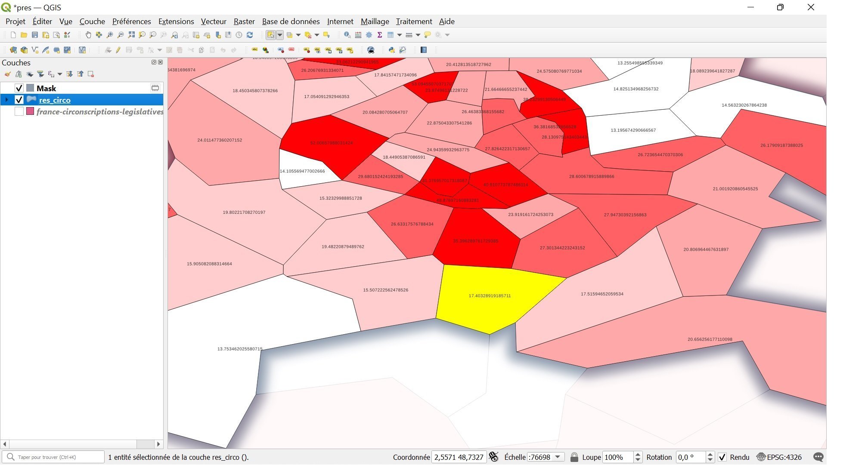Open the Traitement menu
Viewport: 868px width, 474px height.
414,21
